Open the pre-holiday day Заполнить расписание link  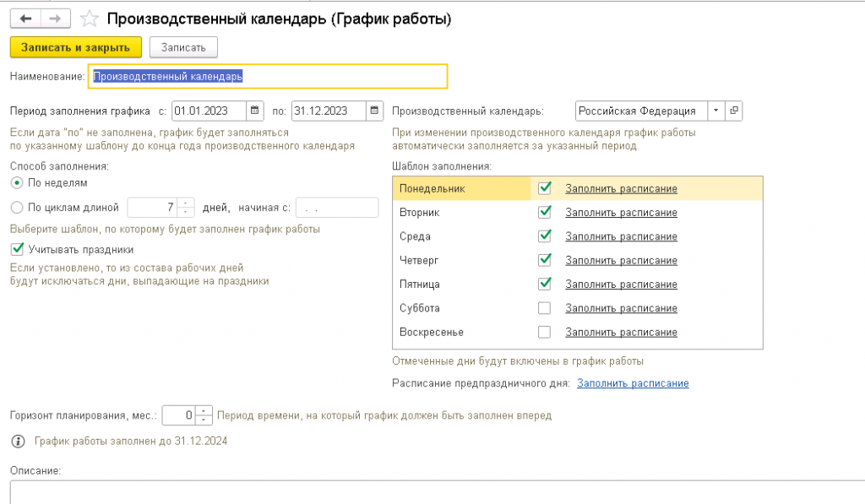pos(633,383)
